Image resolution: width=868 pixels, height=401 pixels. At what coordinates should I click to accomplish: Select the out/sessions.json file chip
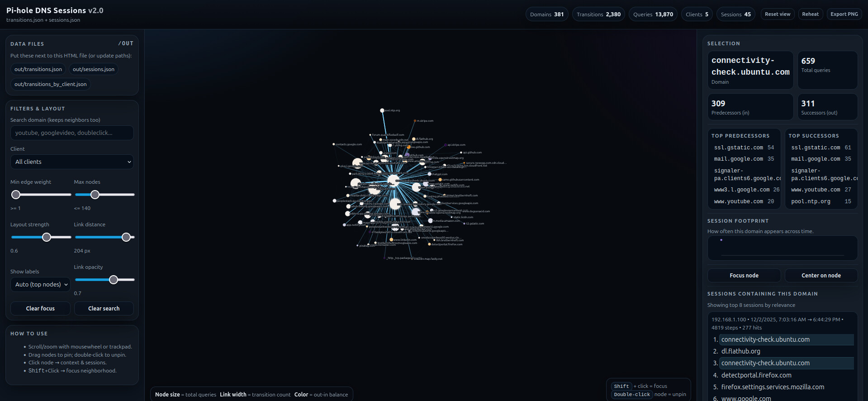pyautogui.click(x=94, y=69)
